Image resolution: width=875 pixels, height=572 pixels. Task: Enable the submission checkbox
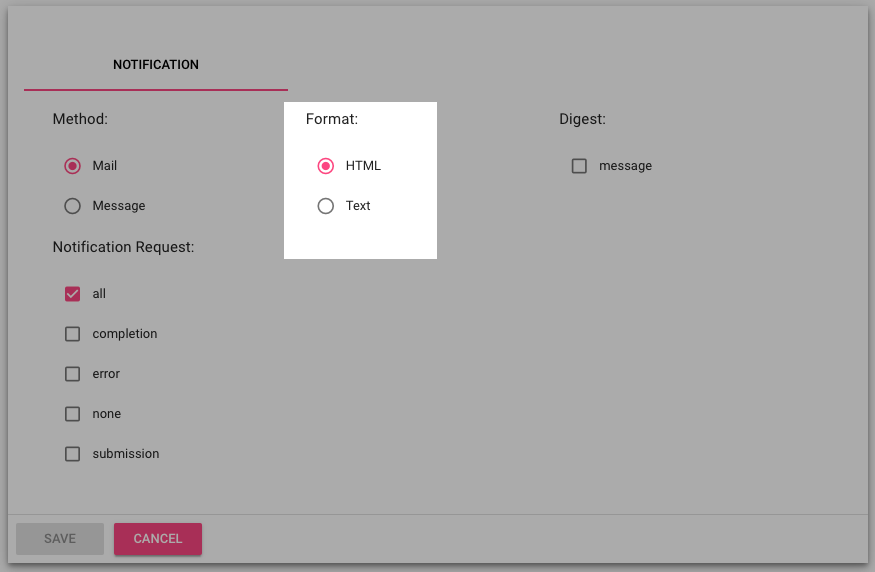[72, 454]
